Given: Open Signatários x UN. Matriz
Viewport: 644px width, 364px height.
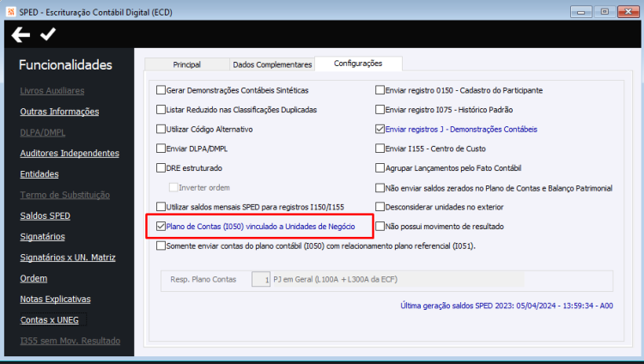Looking at the screenshot, I should (x=68, y=258).
